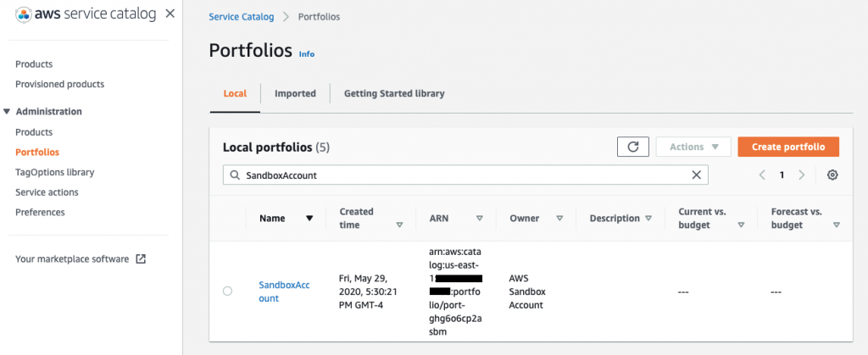Viewport: 868px width, 355px height.
Task: Click the Create portfolio button
Action: (x=787, y=147)
